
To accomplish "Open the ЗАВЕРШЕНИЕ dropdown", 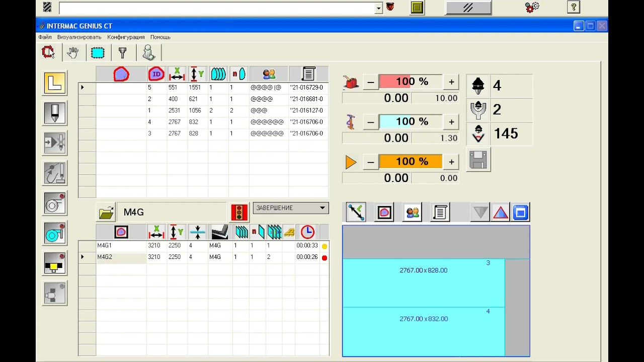I will [291, 208].
